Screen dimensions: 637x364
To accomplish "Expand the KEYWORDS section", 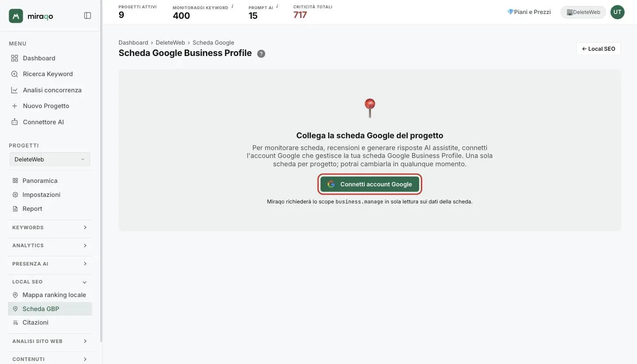I will [x=50, y=227].
